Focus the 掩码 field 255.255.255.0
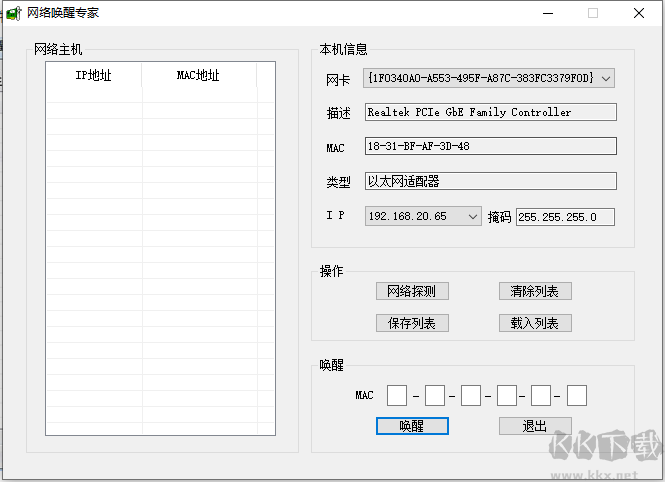This screenshot has width=665, height=482. click(565, 217)
